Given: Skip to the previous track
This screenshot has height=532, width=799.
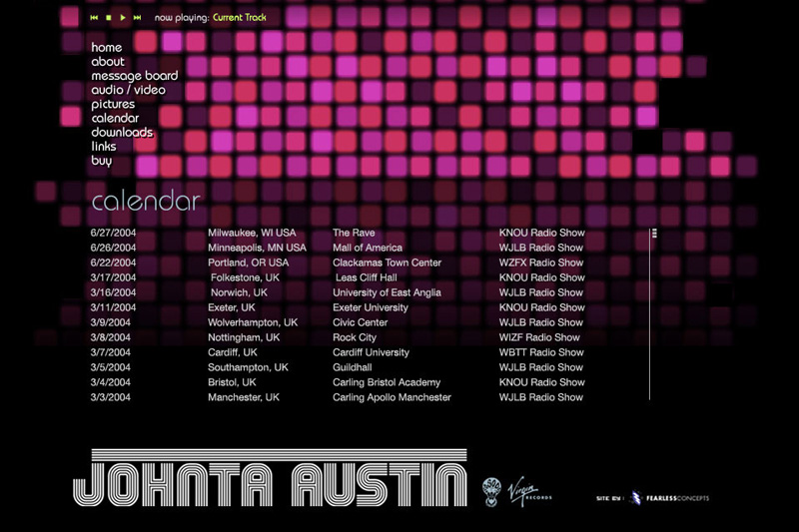Looking at the screenshot, I should (94, 17).
